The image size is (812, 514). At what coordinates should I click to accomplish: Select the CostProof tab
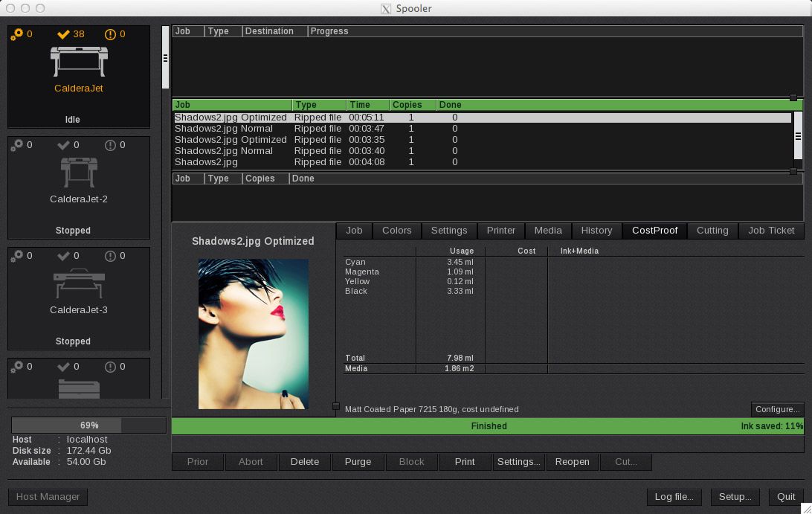click(654, 231)
